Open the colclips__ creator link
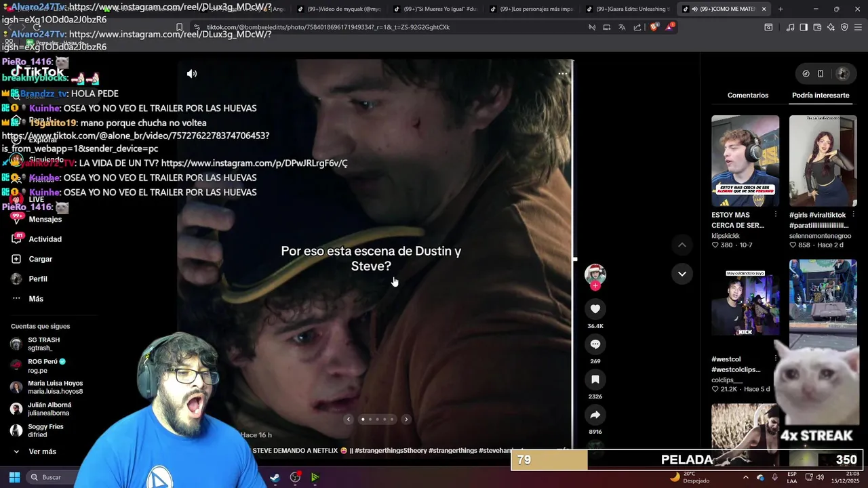This screenshot has height=488, width=868. (727, 380)
